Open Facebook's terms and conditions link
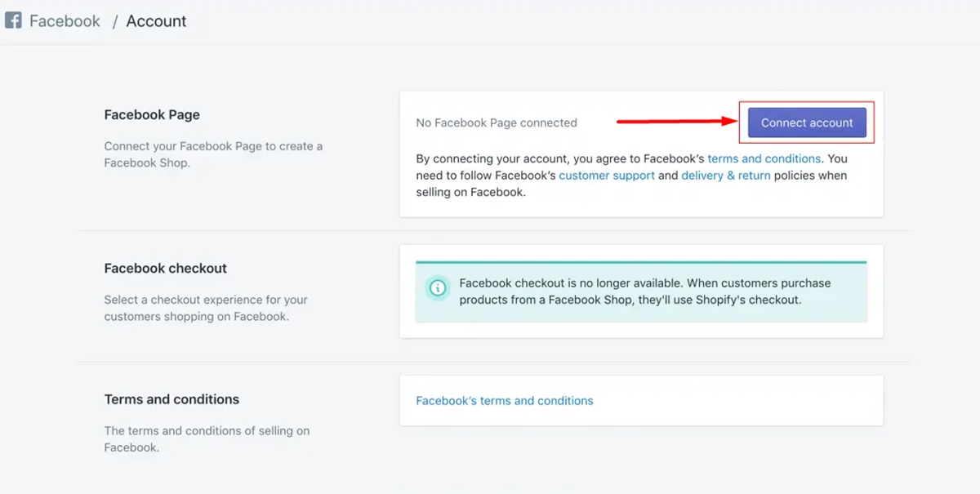The width and height of the screenshot is (980, 494). [x=504, y=401]
